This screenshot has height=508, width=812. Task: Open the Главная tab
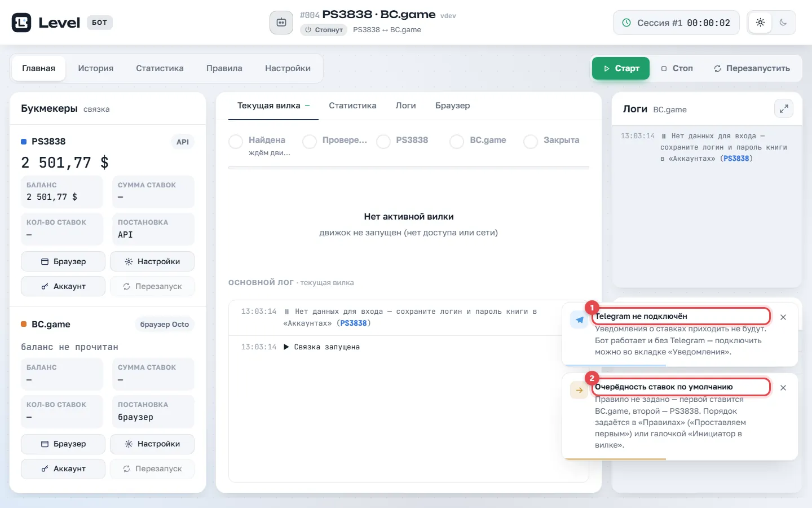[38, 68]
